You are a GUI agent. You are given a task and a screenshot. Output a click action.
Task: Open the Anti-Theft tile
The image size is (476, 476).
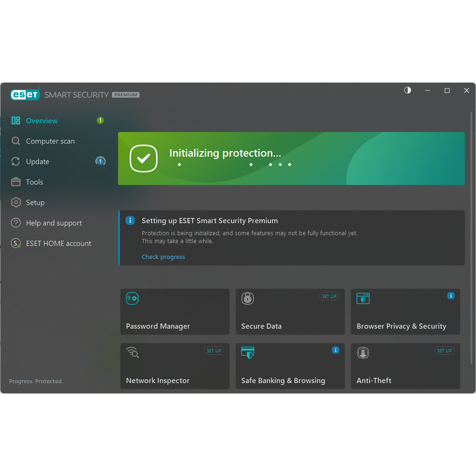(x=405, y=366)
